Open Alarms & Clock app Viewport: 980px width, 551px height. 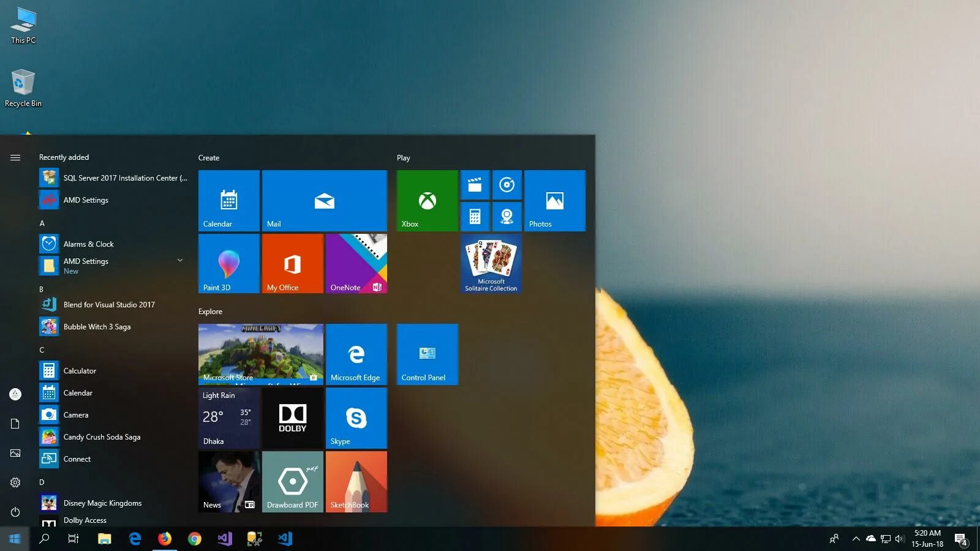click(114, 244)
